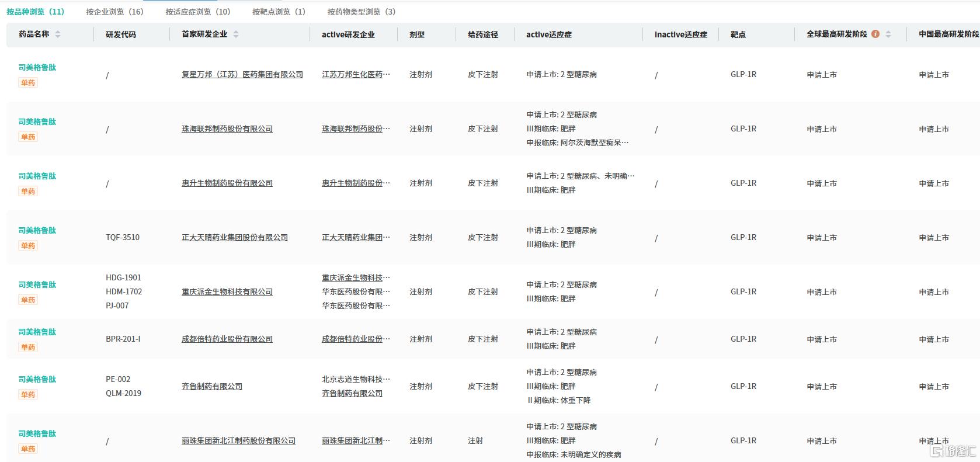Select the BPR-201-I research code cell
This screenshot has height=462, width=980.
pyautogui.click(x=123, y=339)
